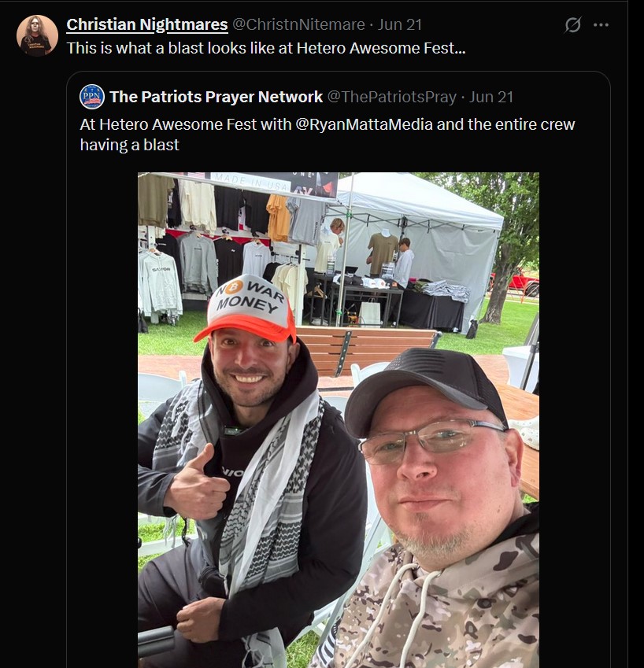This screenshot has width=644, height=668.
Task: Click the 'Made in USA' banner in photo
Action: pos(250,182)
